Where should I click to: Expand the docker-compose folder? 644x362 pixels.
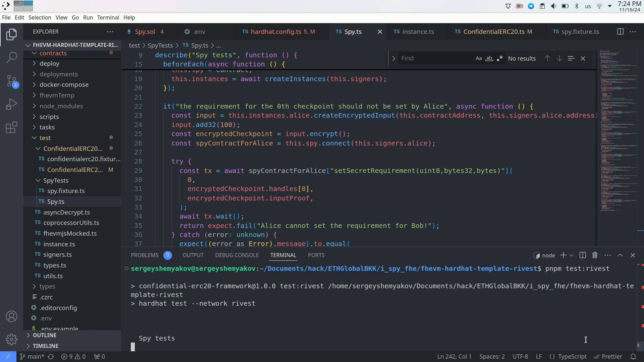click(x=64, y=85)
